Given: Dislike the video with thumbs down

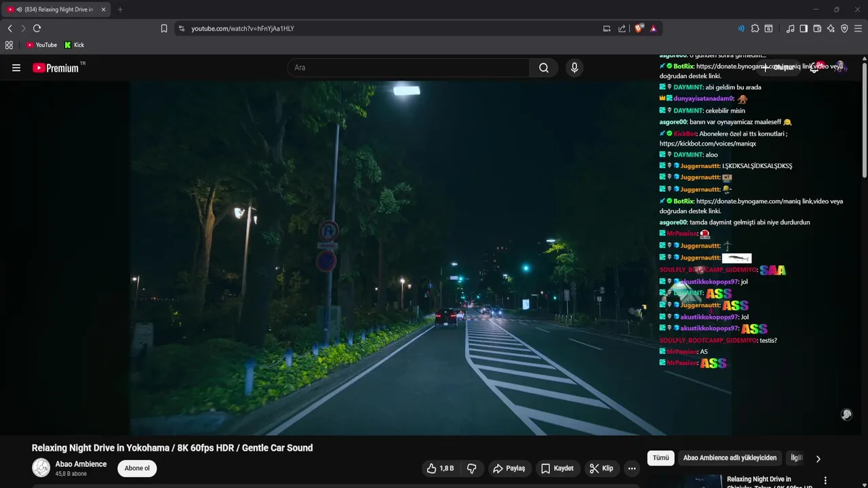Looking at the screenshot, I should (472, 468).
